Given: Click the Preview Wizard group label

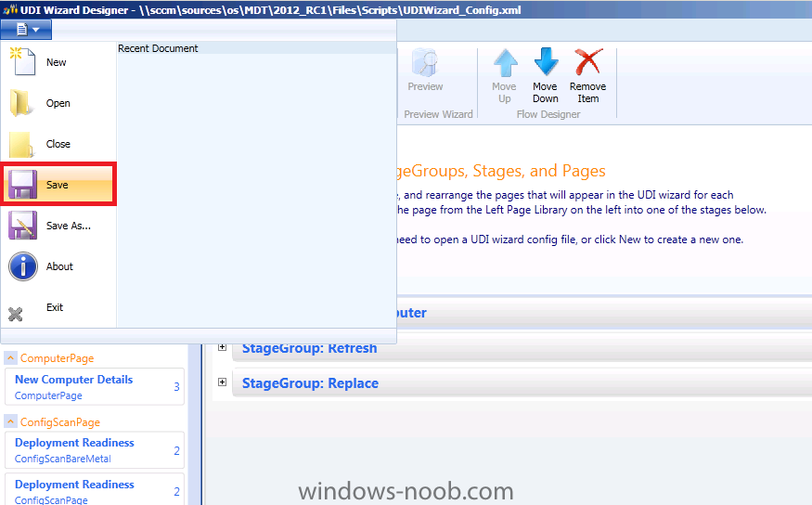Looking at the screenshot, I should point(438,114).
